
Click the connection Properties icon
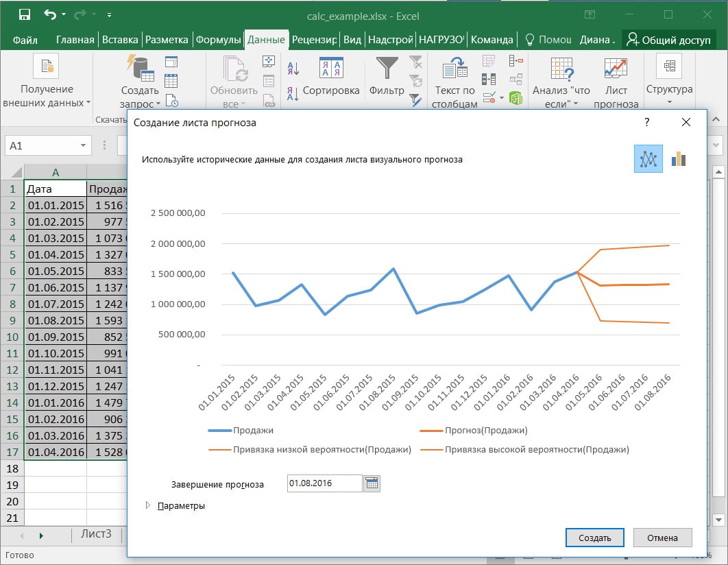(268, 81)
